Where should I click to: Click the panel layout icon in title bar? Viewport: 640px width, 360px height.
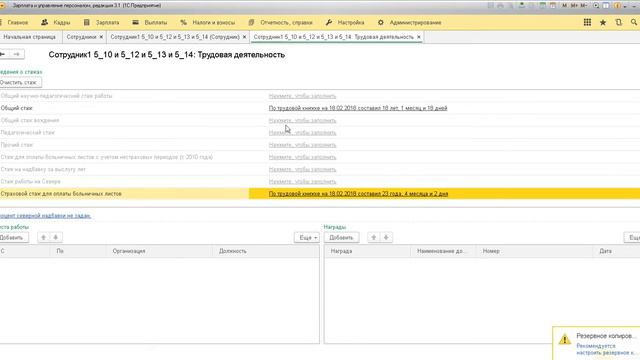(x=606, y=5)
